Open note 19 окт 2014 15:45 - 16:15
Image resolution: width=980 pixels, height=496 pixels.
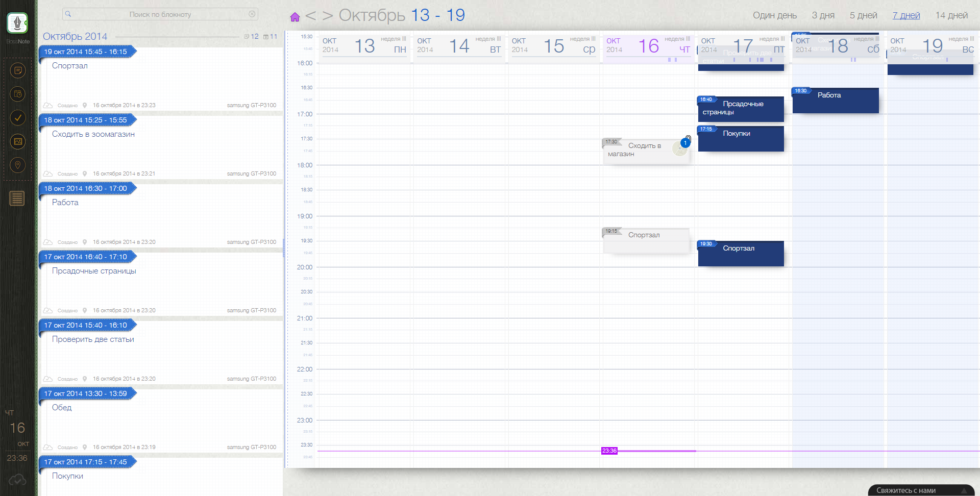click(x=85, y=52)
